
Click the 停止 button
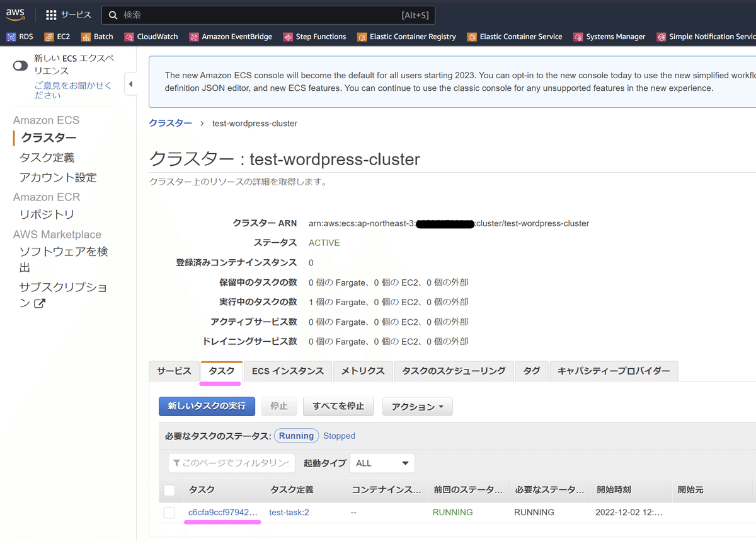coord(279,406)
